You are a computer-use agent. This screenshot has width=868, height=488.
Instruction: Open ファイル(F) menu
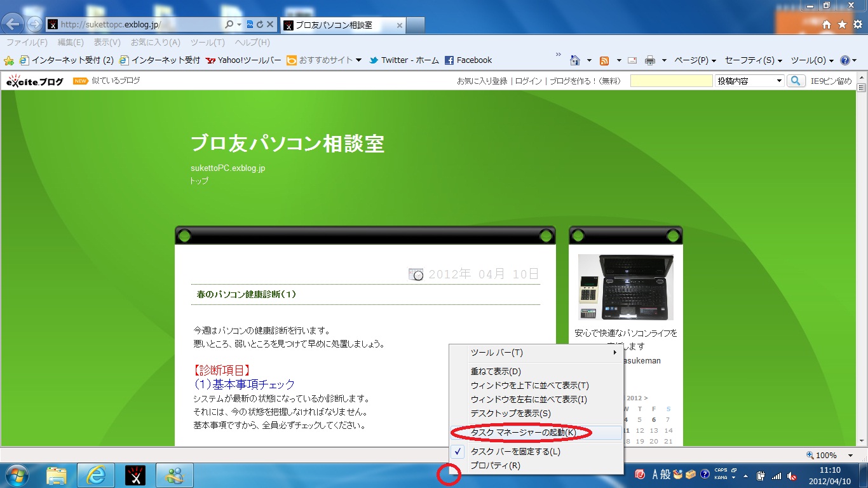[x=27, y=43]
